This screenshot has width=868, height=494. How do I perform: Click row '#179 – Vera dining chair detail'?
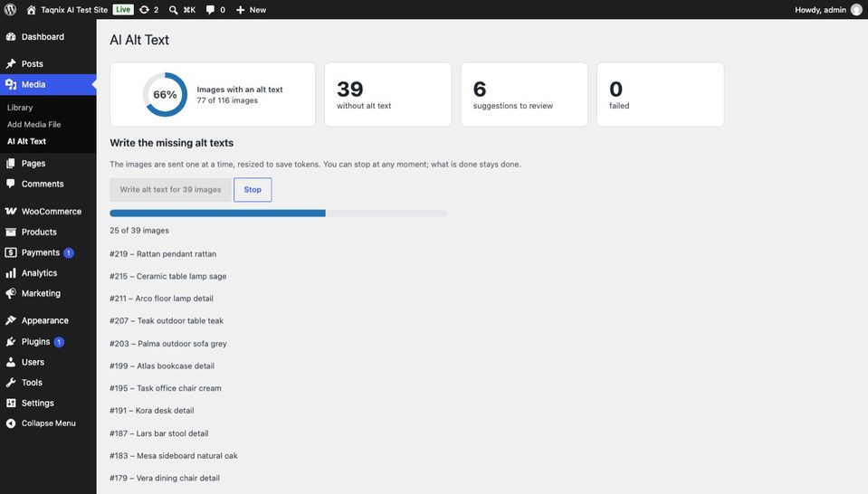[165, 478]
